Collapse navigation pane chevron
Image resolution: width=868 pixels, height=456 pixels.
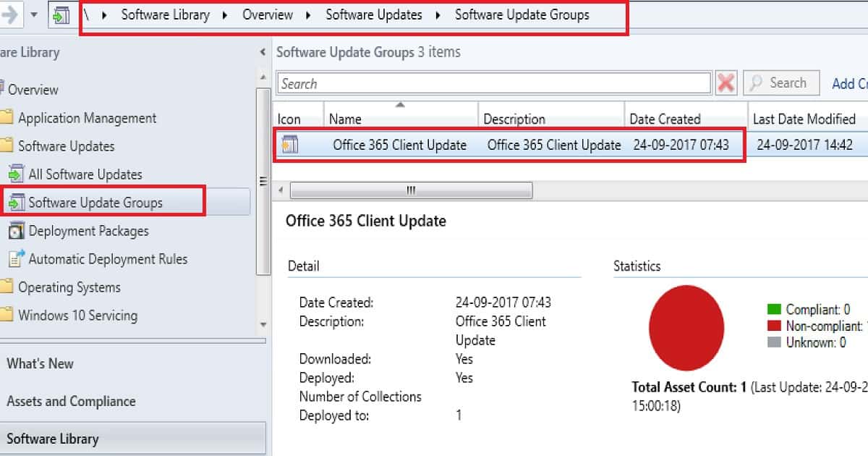(x=263, y=52)
